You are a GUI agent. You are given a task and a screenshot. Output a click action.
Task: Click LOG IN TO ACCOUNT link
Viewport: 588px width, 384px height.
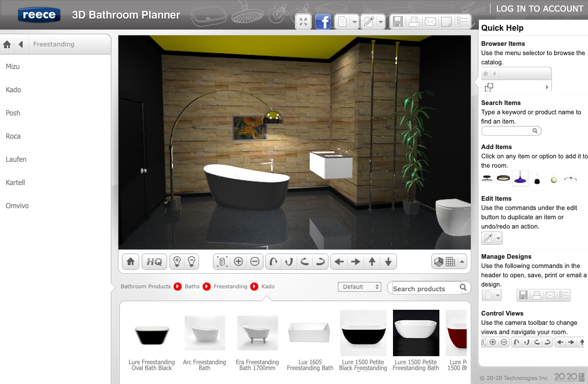539,9
